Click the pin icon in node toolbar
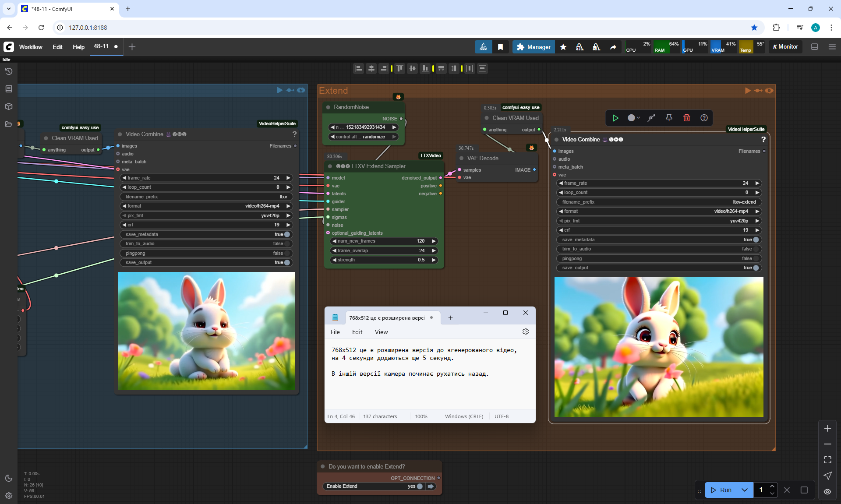 point(669,118)
